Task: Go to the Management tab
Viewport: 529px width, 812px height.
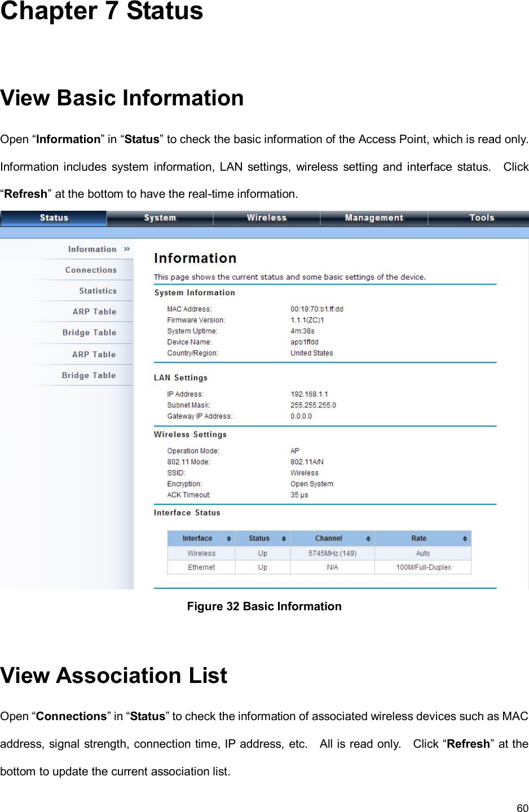Action: [374, 218]
